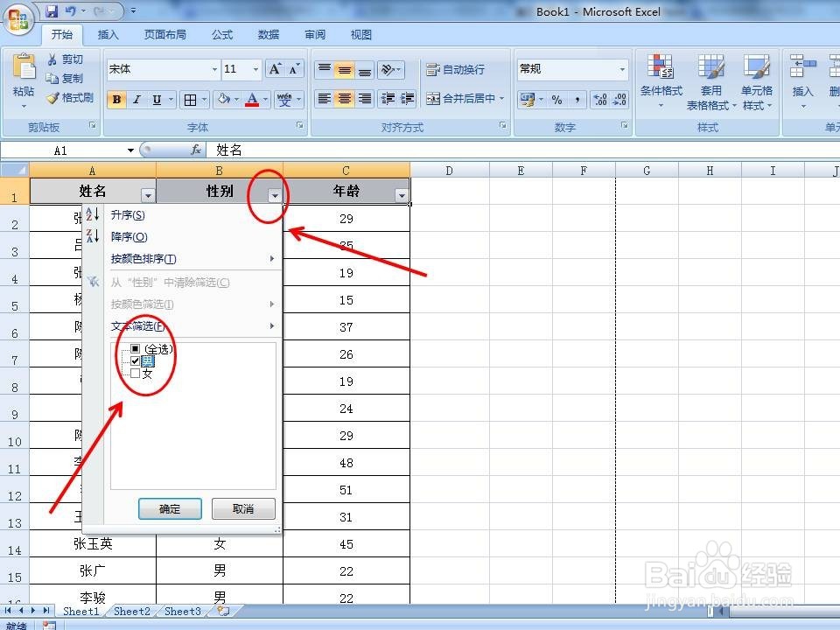The height and width of the screenshot is (630, 840).
Task: Toggle underline formatting
Action: [x=157, y=99]
